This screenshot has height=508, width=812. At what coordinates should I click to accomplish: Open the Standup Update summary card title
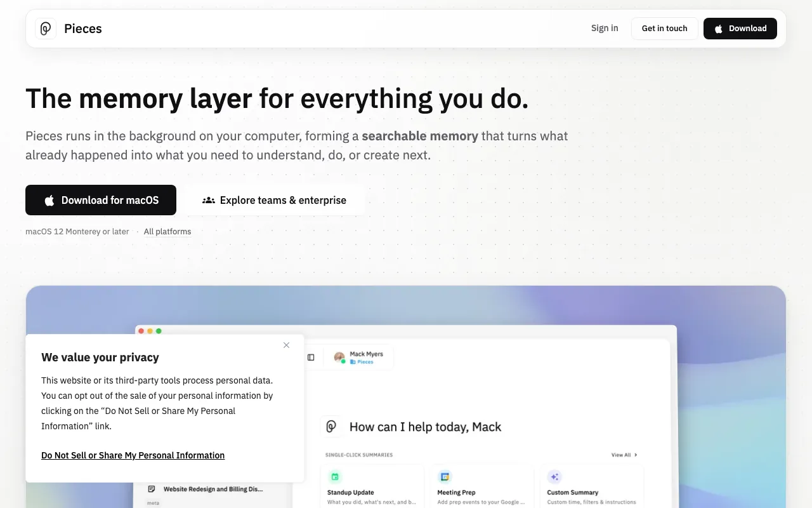(x=351, y=492)
